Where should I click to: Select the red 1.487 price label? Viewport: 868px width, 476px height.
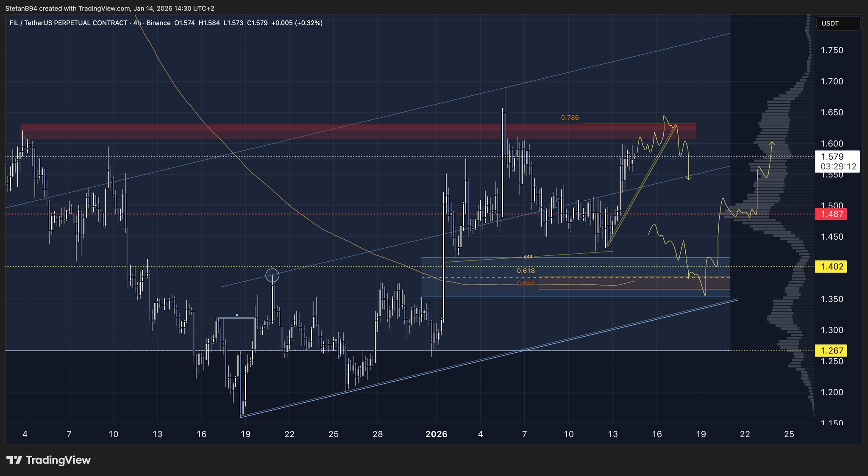pos(832,214)
